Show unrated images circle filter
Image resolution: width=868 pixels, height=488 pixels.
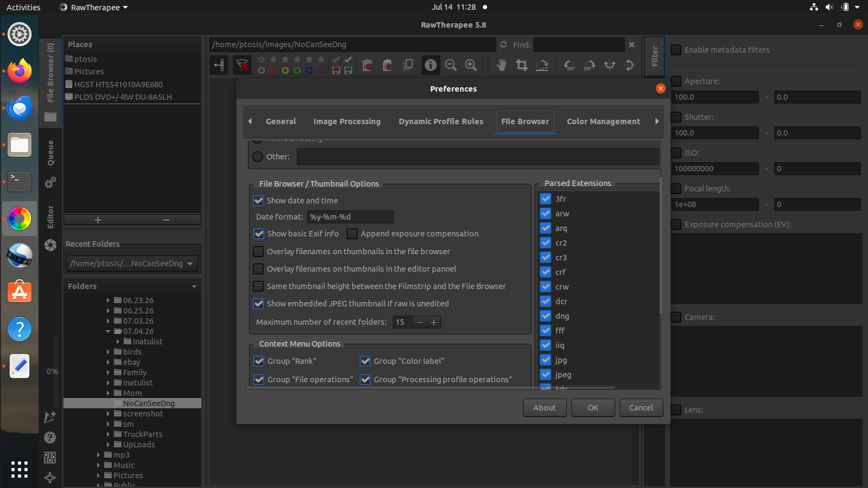pos(261,70)
